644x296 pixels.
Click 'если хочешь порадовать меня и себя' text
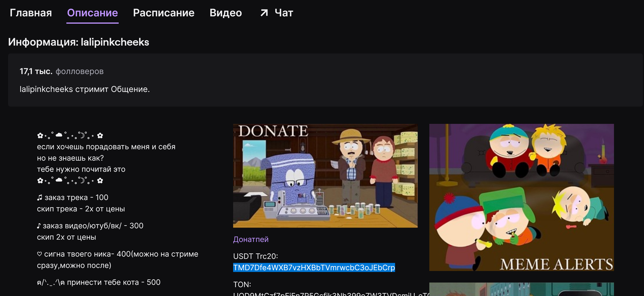(x=106, y=147)
